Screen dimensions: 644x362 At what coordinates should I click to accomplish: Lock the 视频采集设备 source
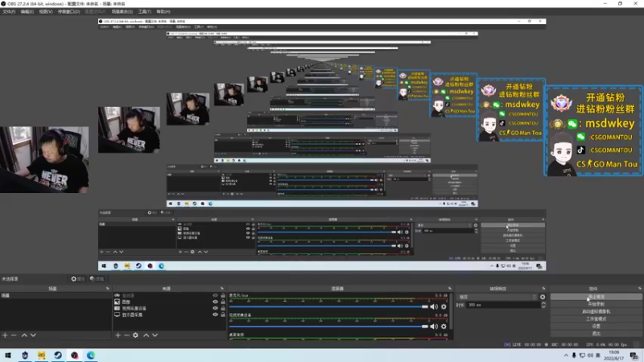tap(223, 308)
